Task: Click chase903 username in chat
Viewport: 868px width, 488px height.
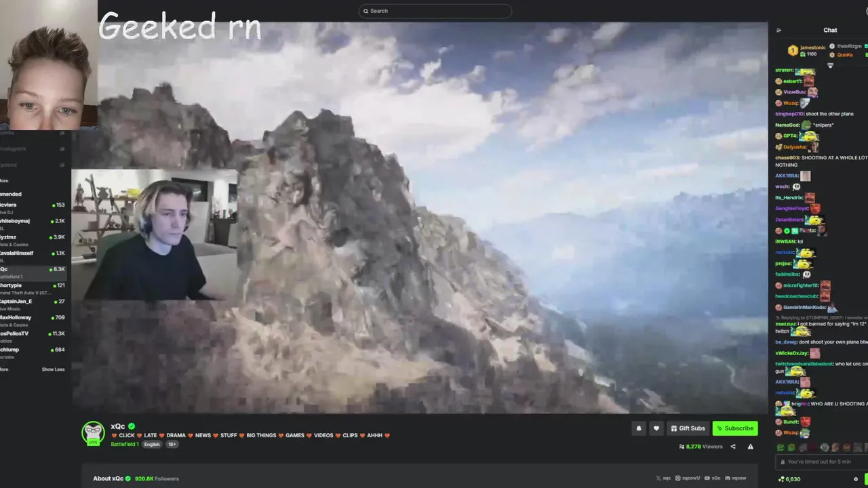Action: point(787,158)
